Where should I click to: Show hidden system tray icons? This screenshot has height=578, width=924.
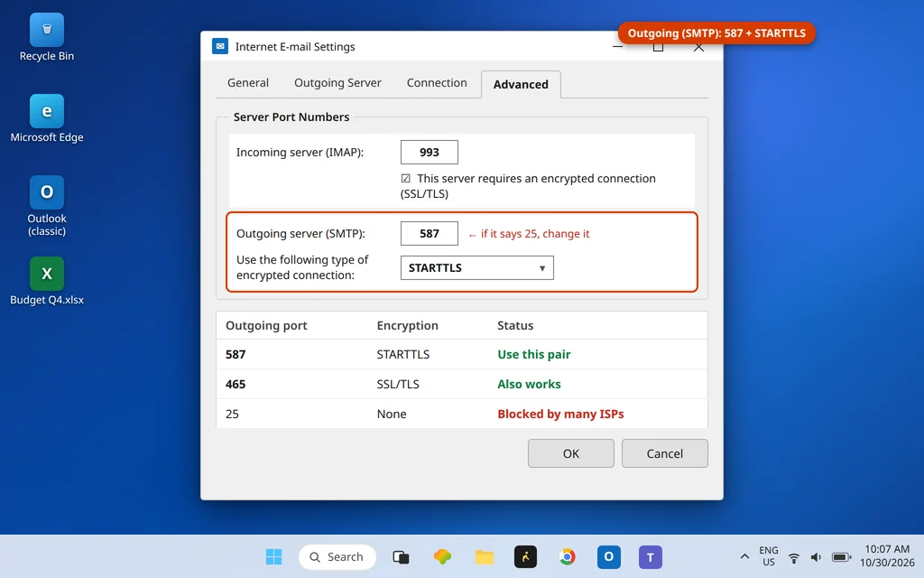[744, 556]
